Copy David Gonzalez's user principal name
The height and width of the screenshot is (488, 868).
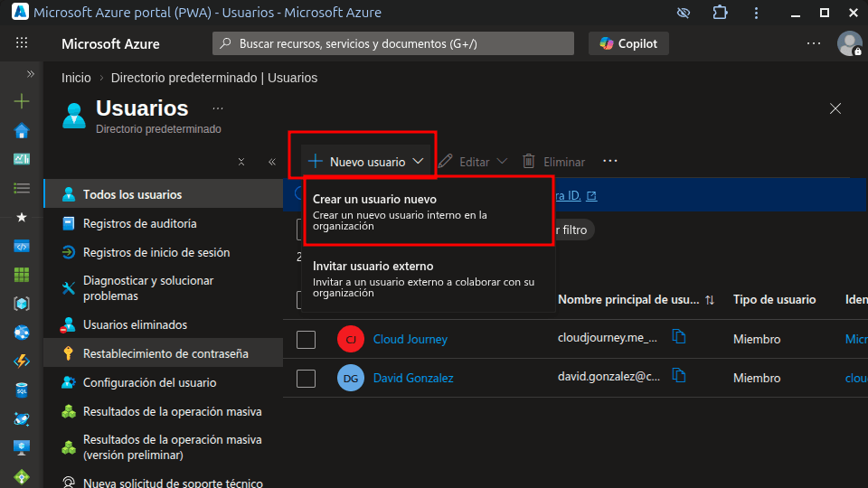click(679, 376)
